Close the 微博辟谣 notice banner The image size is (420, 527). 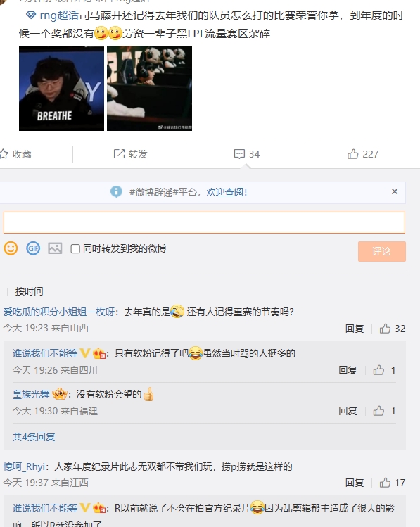(x=395, y=191)
